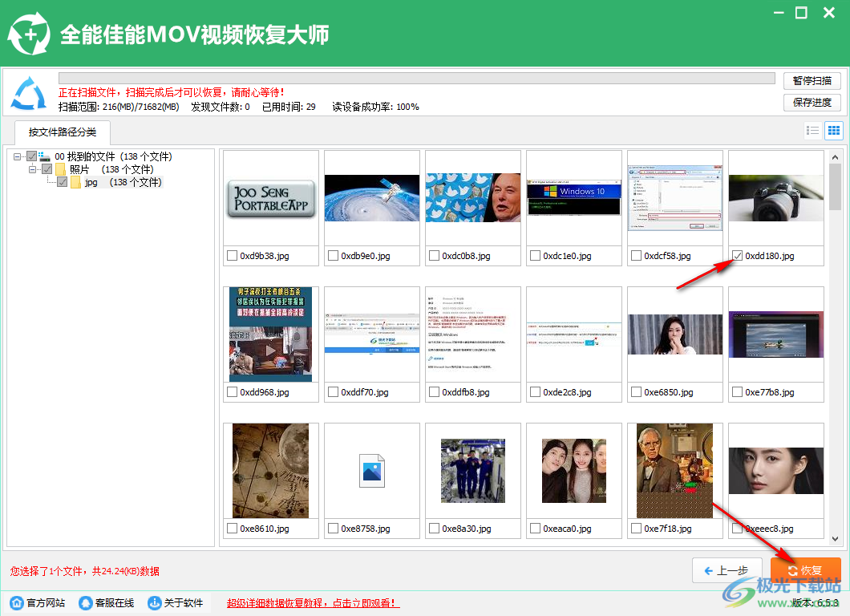Select the duck wallpaper thumbnail 0xe77b8.jpg

click(776, 334)
